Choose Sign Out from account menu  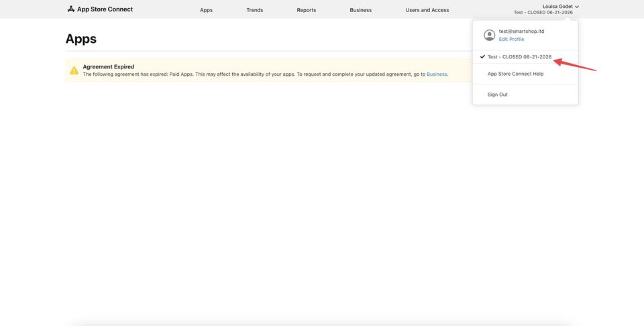point(497,95)
